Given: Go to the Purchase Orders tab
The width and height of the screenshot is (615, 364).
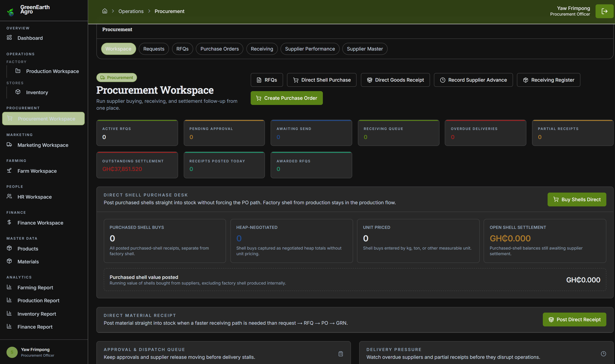Looking at the screenshot, I should (220, 49).
